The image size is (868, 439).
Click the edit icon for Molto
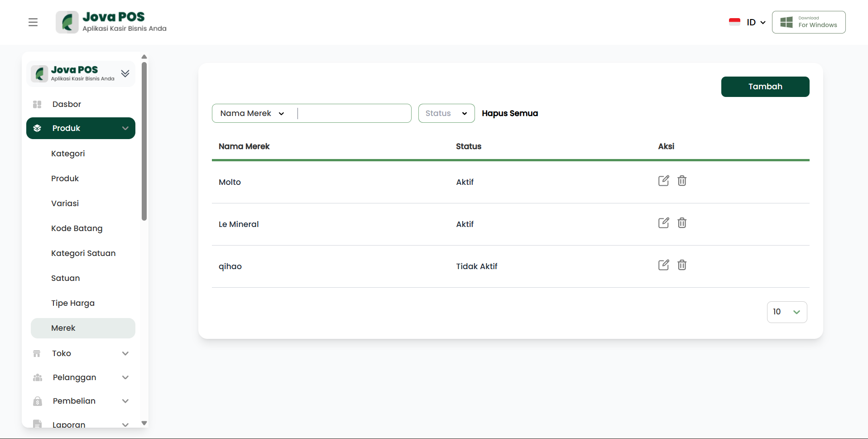(x=663, y=181)
